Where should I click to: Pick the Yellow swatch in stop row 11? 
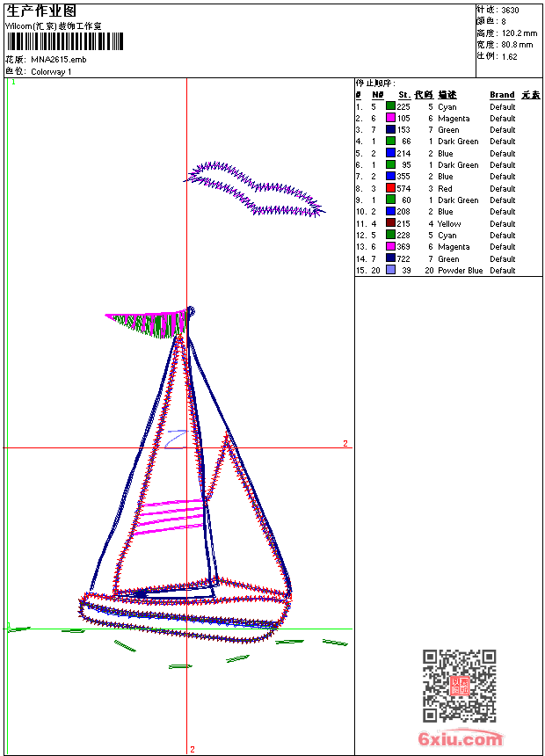point(390,223)
